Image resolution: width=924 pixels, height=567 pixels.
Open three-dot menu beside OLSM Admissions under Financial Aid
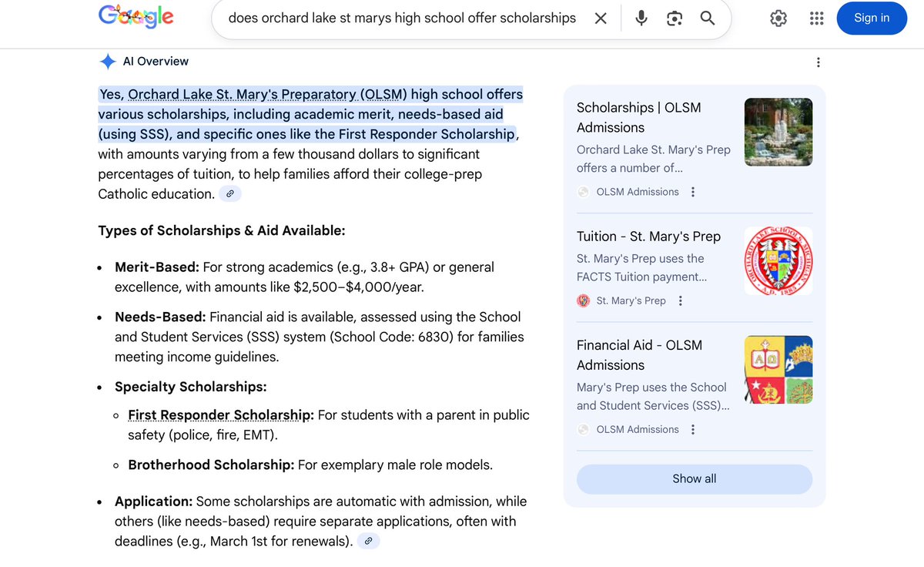click(x=693, y=429)
